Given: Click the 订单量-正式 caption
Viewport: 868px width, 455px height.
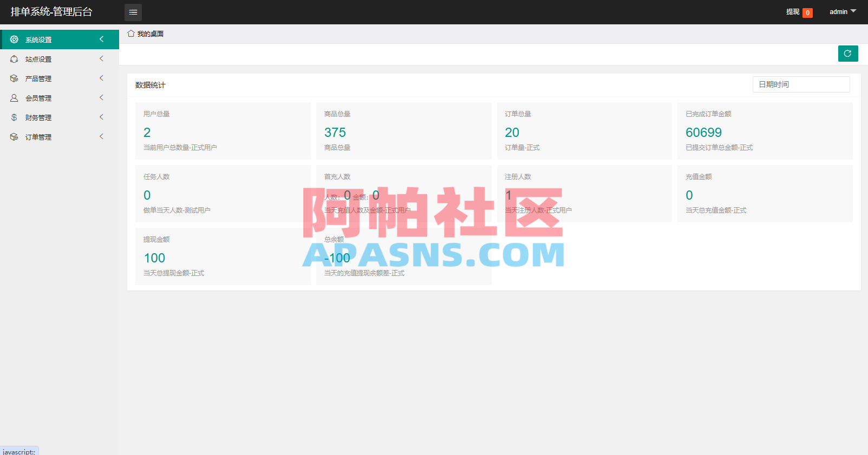Looking at the screenshot, I should (522, 147).
